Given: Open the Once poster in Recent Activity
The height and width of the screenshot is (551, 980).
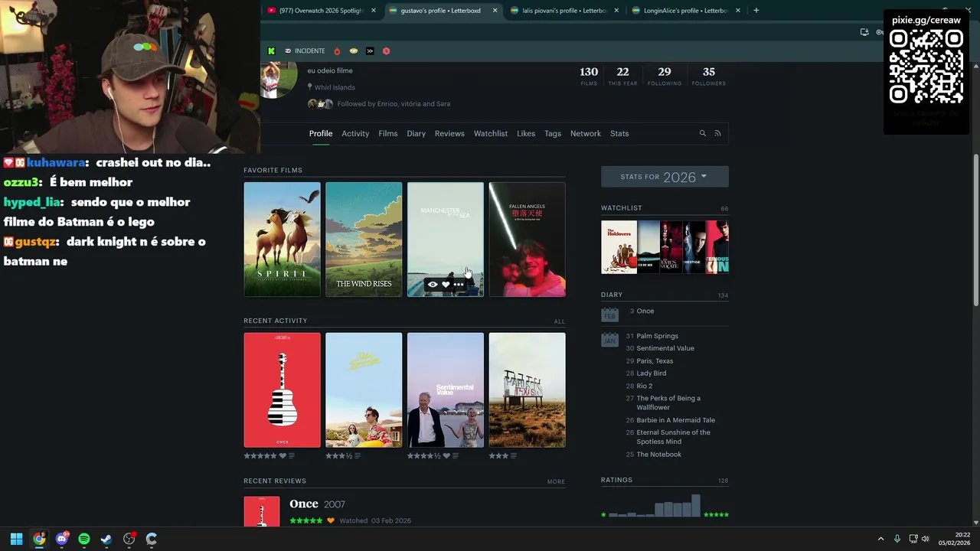Looking at the screenshot, I should click(283, 390).
